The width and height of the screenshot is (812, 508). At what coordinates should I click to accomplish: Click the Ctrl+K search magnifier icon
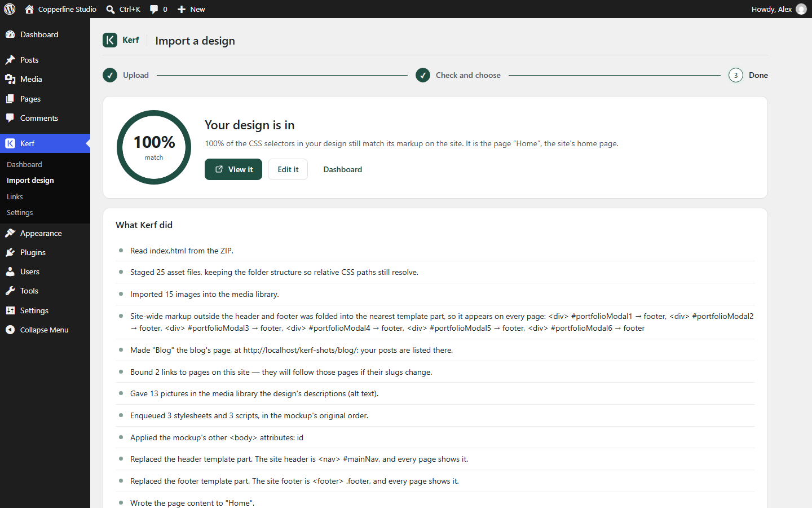click(x=111, y=9)
